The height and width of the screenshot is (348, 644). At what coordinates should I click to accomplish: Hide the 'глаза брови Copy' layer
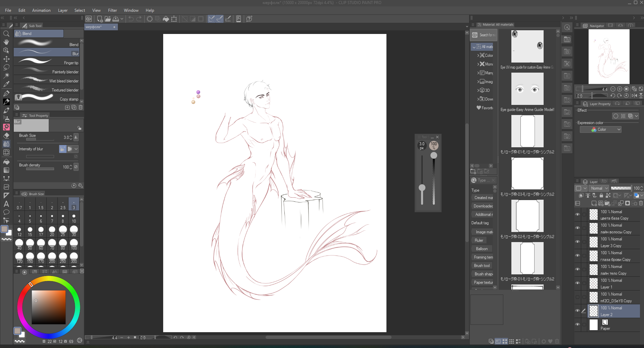pos(578,256)
